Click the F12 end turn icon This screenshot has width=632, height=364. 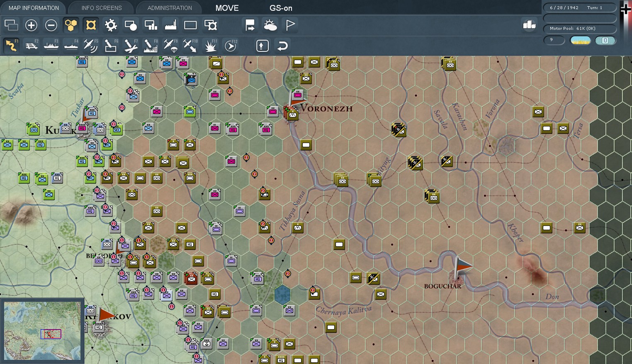pyautogui.click(x=230, y=45)
